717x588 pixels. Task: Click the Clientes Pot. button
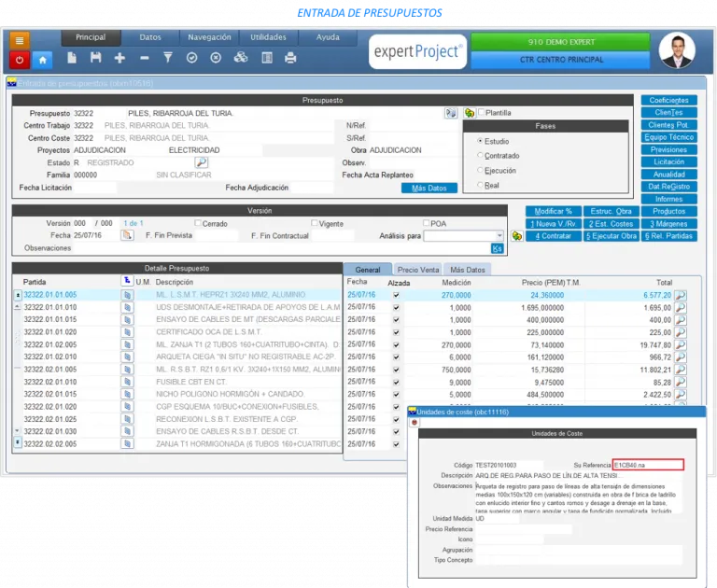[669, 125]
